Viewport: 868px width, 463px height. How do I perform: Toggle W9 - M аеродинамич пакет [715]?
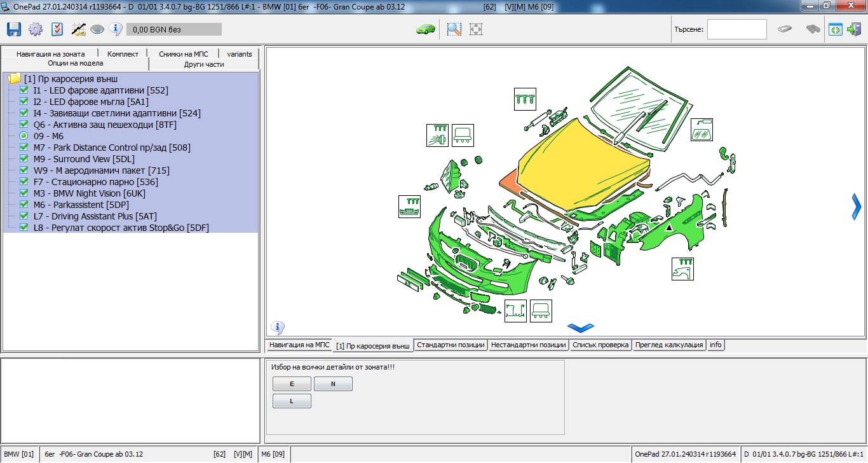point(24,170)
